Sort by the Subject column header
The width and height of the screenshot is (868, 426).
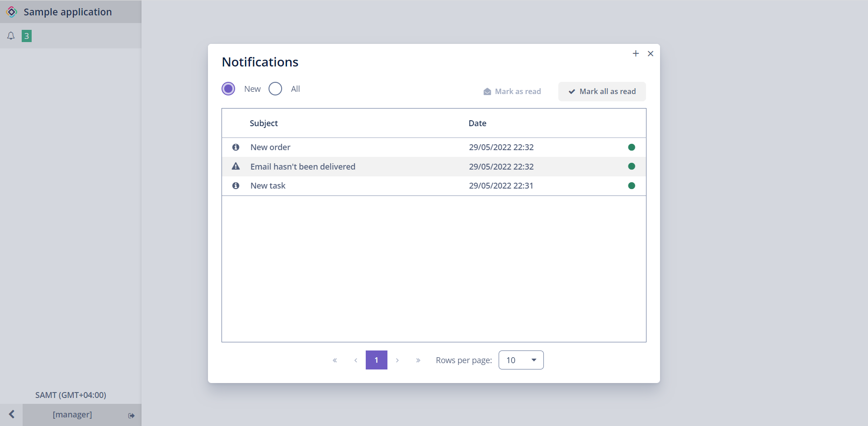(x=264, y=123)
